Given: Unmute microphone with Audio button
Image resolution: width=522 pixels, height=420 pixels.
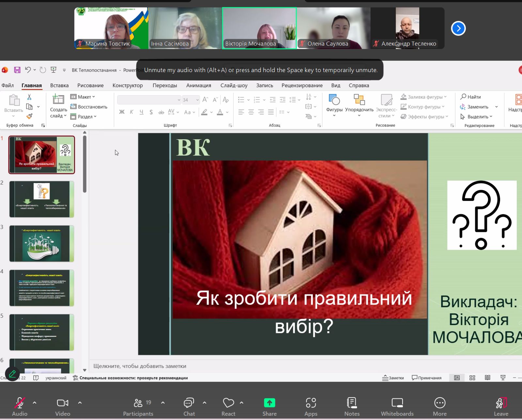Looking at the screenshot, I should pyautogui.click(x=20, y=406).
